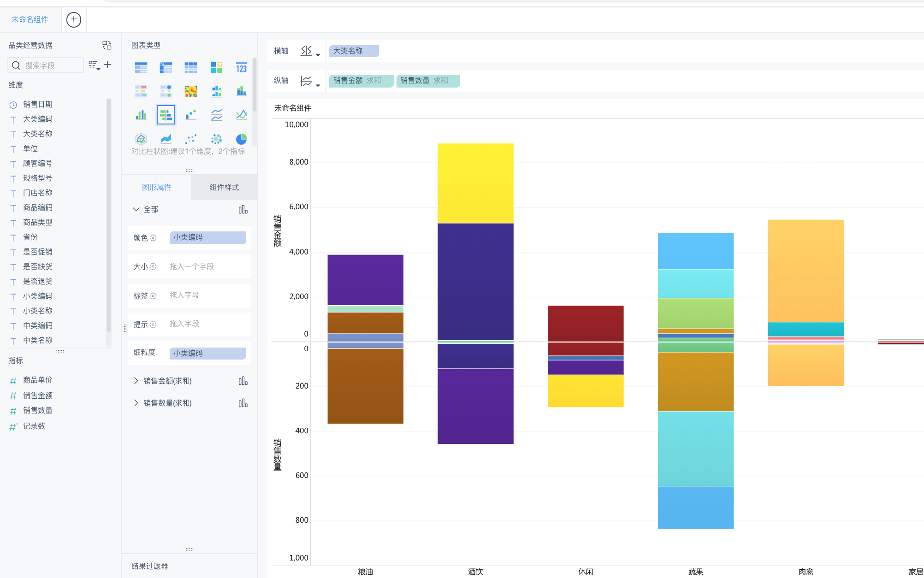
Task: Open field sort and filter dropdown
Action: 94,65
